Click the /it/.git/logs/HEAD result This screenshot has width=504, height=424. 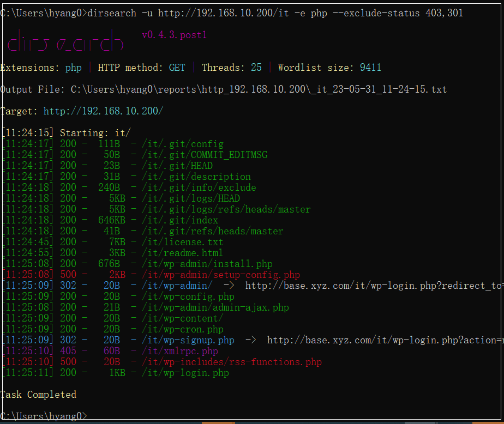coord(191,198)
